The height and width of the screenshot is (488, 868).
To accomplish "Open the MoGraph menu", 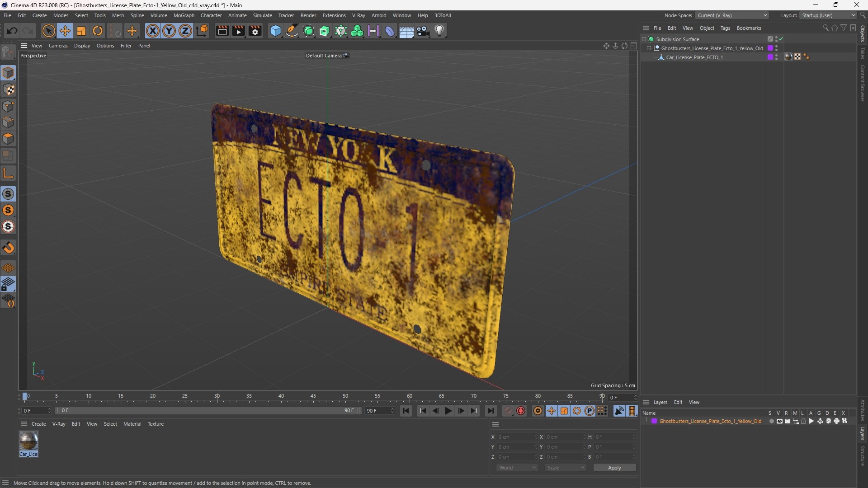I will point(184,15).
